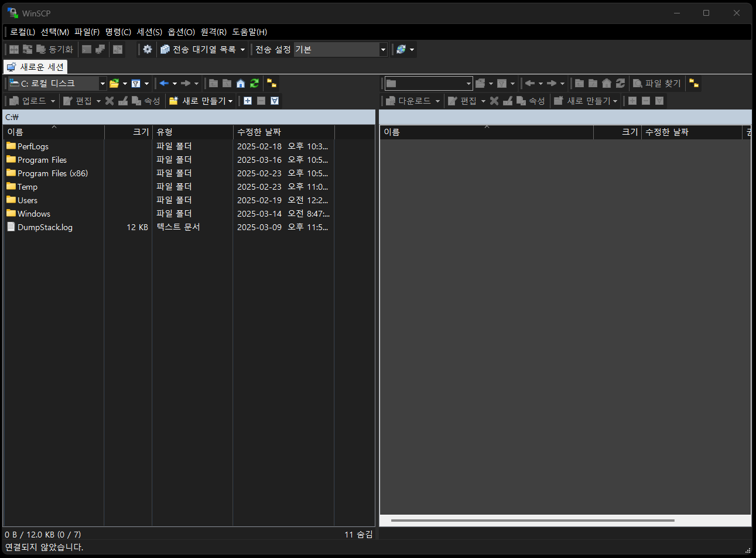Click local select files plus icon
Image resolution: width=756 pixels, height=558 pixels.
tap(248, 101)
